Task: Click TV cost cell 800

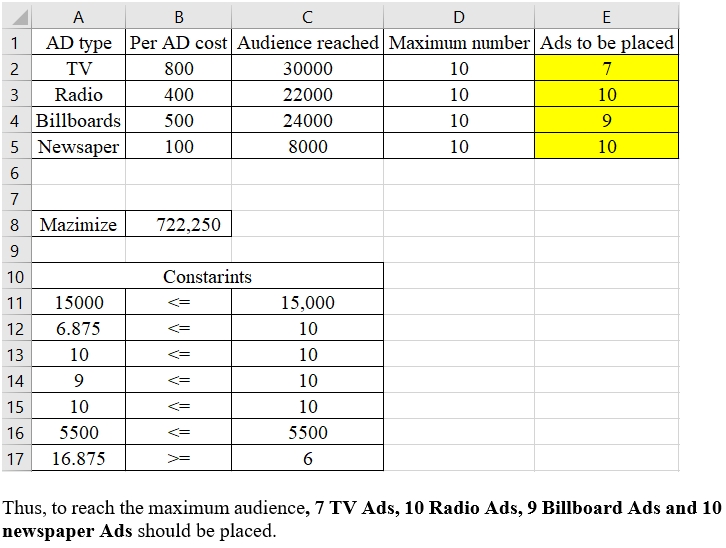Action: tap(178, 68)
